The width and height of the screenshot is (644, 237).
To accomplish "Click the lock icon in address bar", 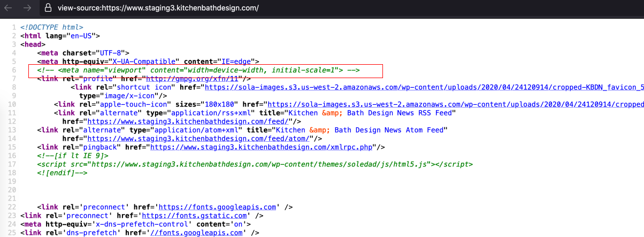I will click(48, 8).
